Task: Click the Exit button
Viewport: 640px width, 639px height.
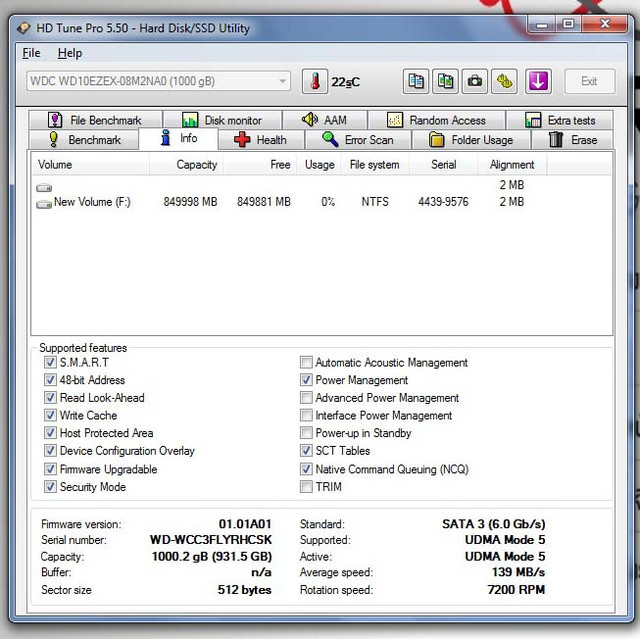Action: click(589, 81)
